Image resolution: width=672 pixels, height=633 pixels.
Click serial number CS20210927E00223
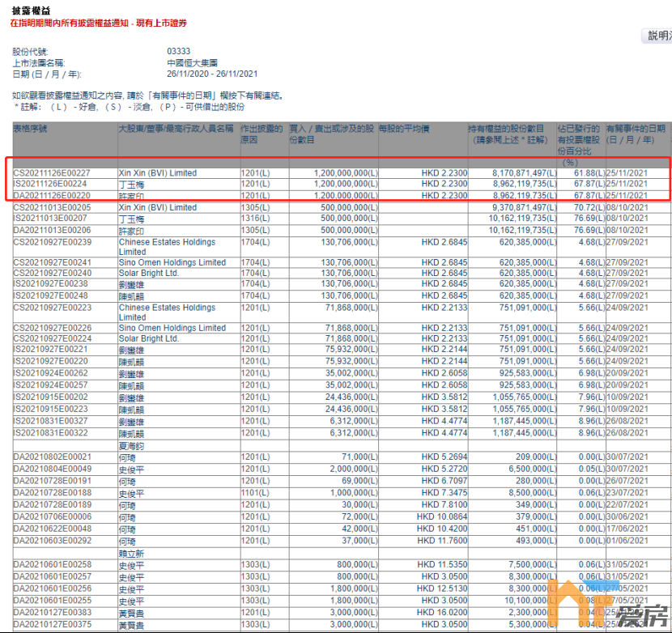point(53,308)
